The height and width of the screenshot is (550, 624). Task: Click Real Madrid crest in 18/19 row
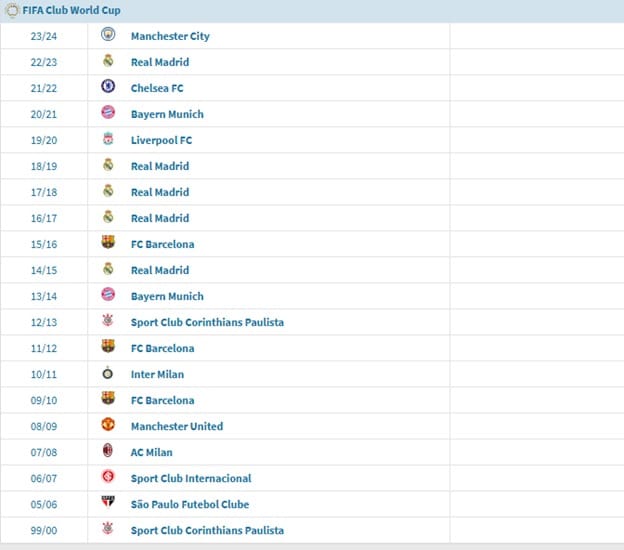click(108, 164)
